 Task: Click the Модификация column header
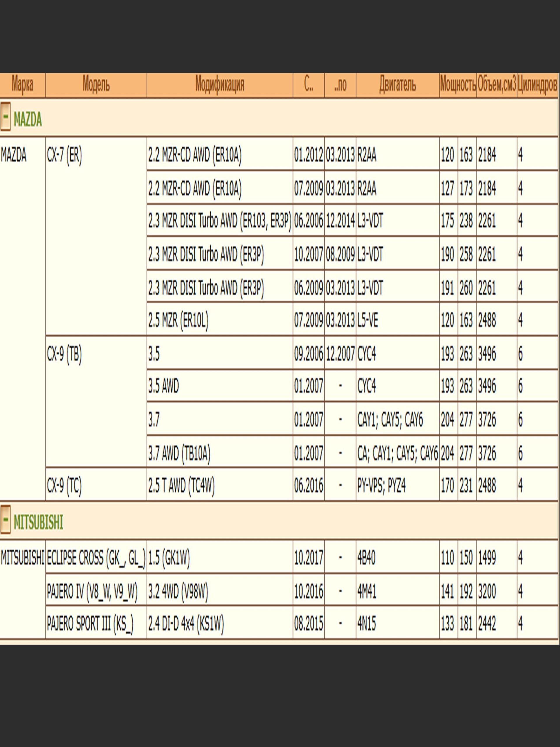click(x=219, y=85)
